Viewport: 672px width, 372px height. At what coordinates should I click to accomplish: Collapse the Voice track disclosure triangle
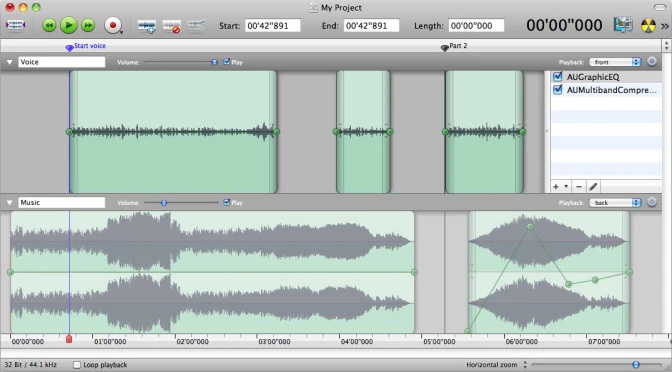pyautogui.click(x=9, y=62)
